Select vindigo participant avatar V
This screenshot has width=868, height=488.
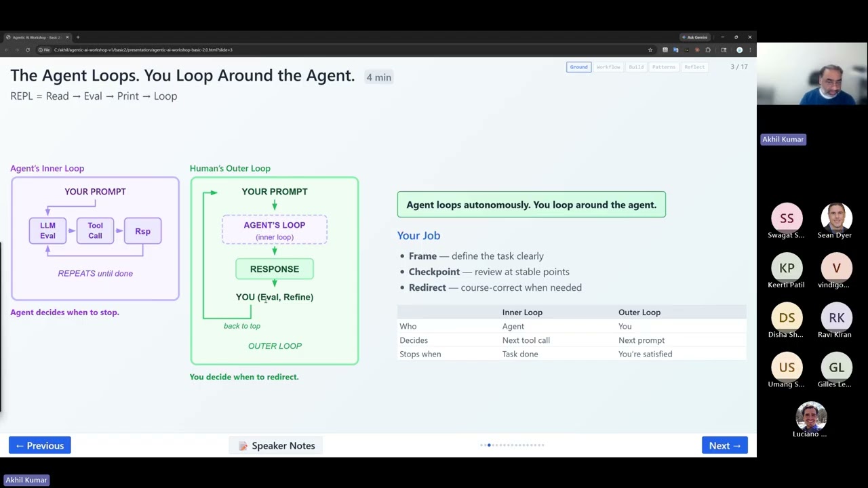(x=836, y=268)
